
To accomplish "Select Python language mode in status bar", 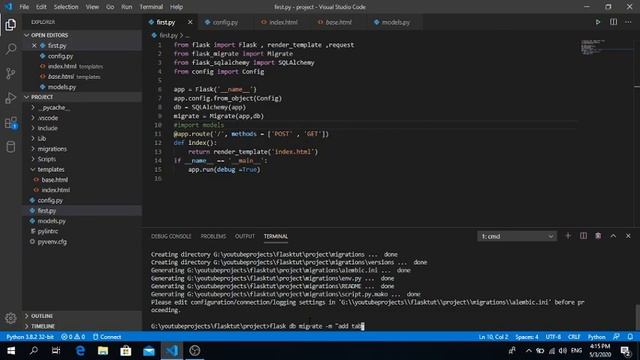I will click(596, 337).
